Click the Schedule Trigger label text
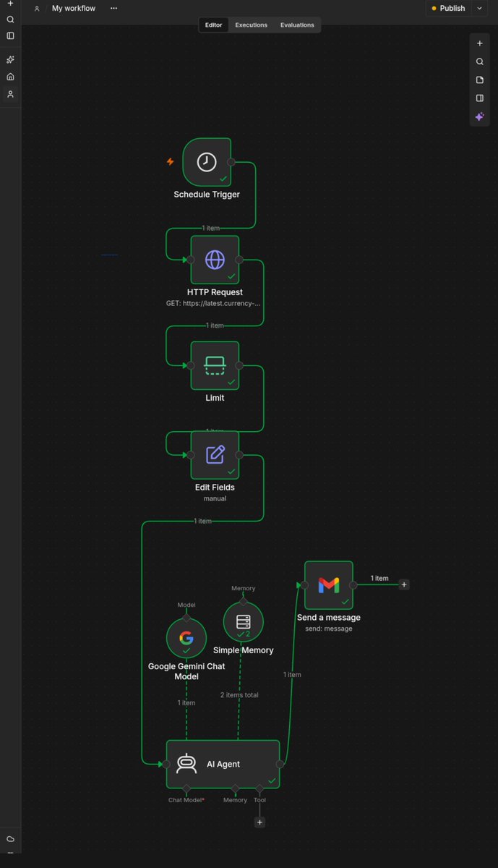Viewport: 498px width, 868px height. pyautogui.click(x=207, y=195)
